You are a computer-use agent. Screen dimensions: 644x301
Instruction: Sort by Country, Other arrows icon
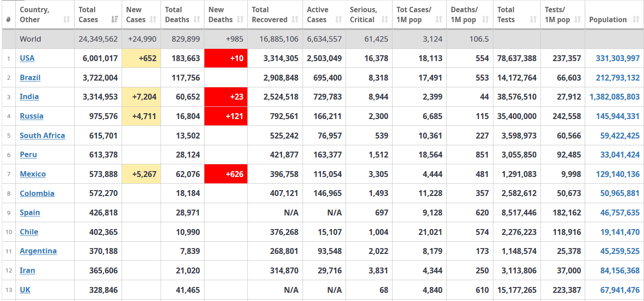(x=67, y=19)
